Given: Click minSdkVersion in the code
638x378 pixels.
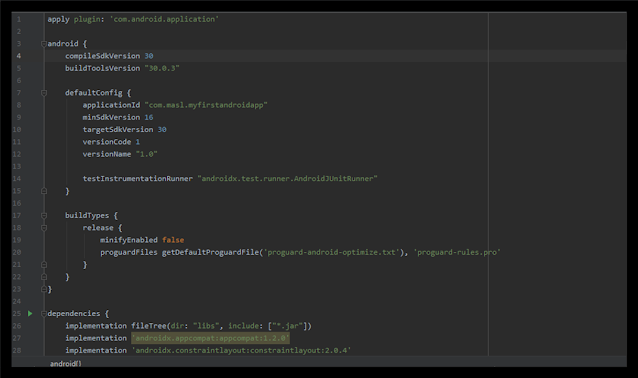Looking at the screenshot, I should point(111,117).
